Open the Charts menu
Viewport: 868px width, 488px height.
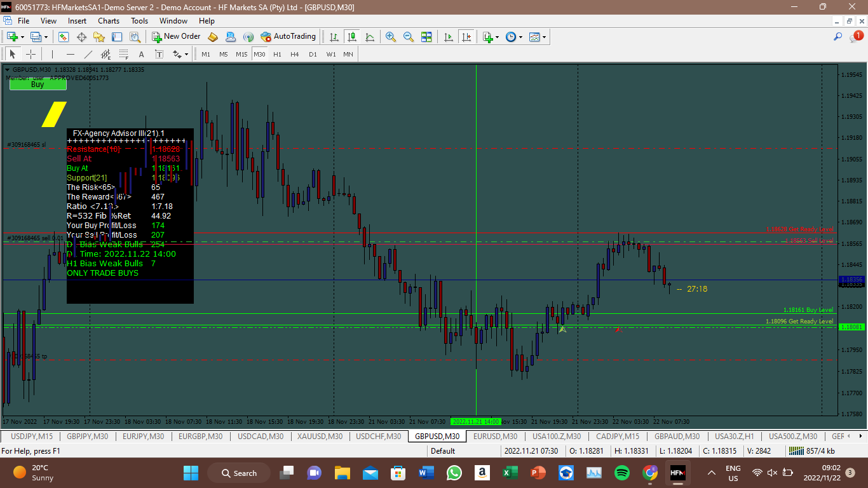(109, 21)
